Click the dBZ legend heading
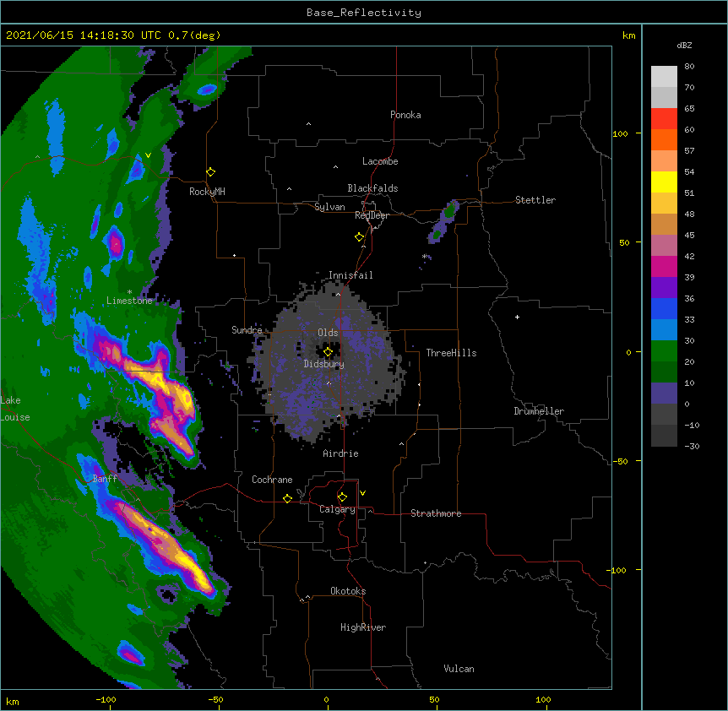This screenshot has height=711, width=728. [x=684, y=45]
